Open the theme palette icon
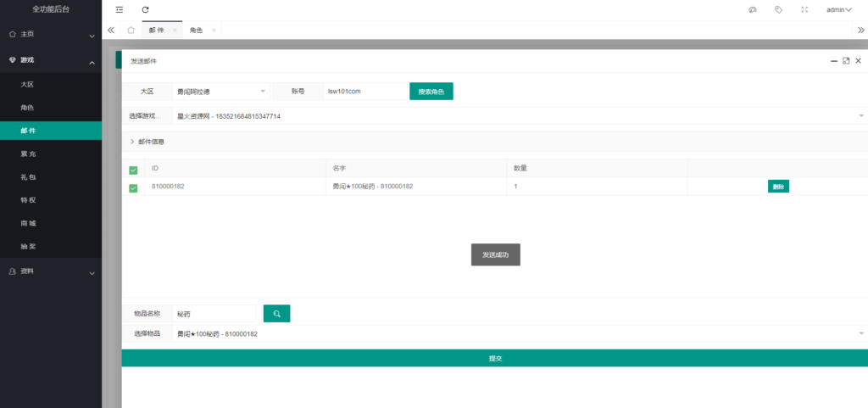The height and width of the screenshot is (408, 868). click(x=752, y=9)
